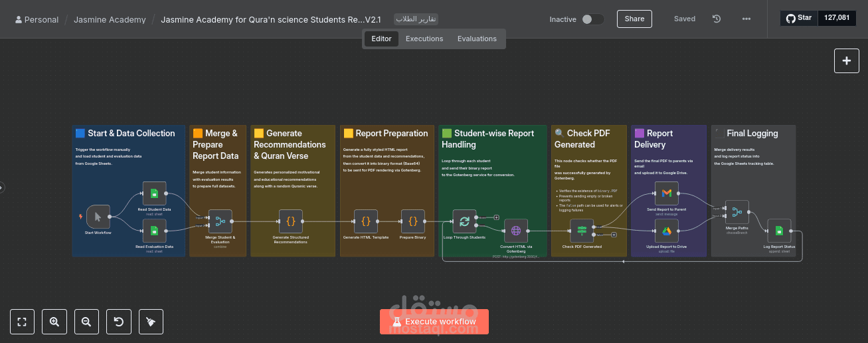Click the GitHub Star button
Image resolution: width=868 pixels, height=343 pixels.
pos(799,18)
